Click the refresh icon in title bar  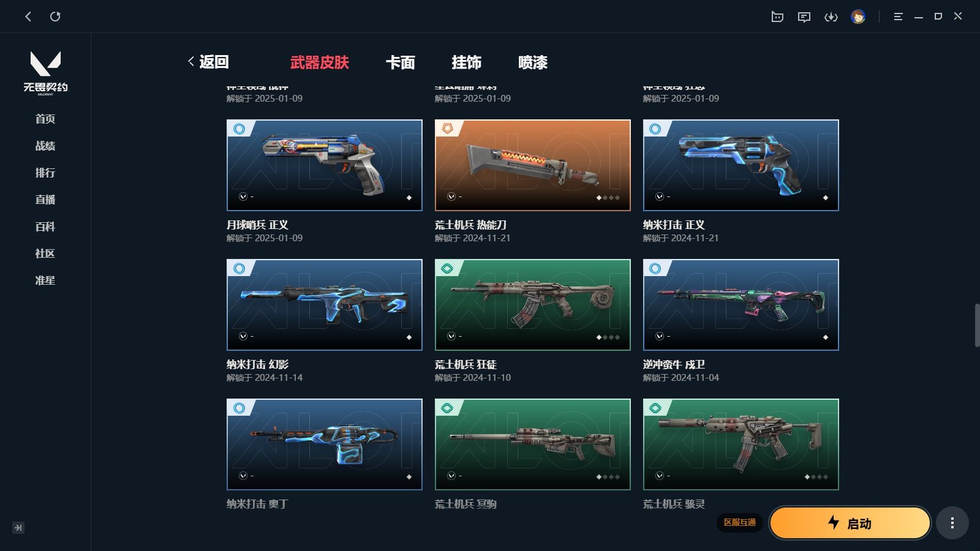(x=55, y=17)
